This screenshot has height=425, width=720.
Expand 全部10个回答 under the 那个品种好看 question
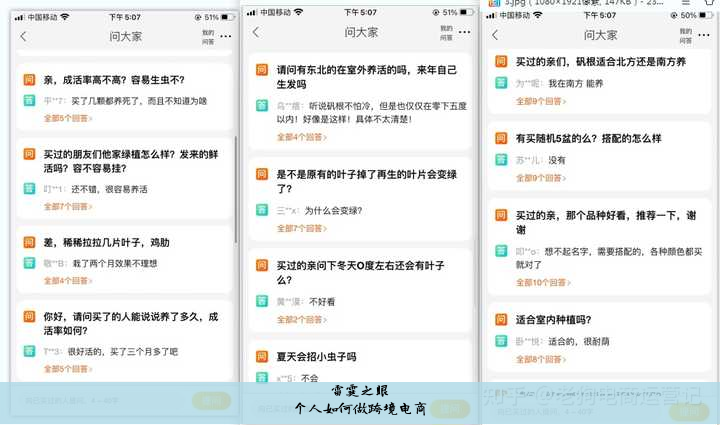point(541,283)
